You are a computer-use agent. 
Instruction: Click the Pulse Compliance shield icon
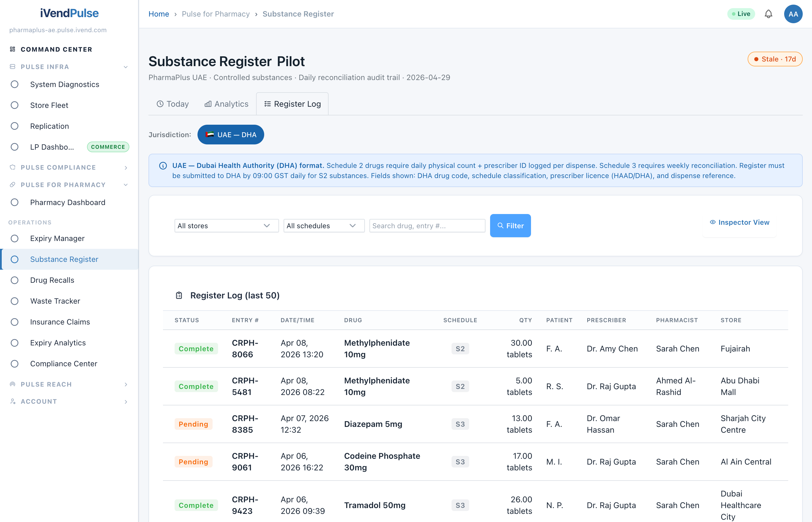12,167
